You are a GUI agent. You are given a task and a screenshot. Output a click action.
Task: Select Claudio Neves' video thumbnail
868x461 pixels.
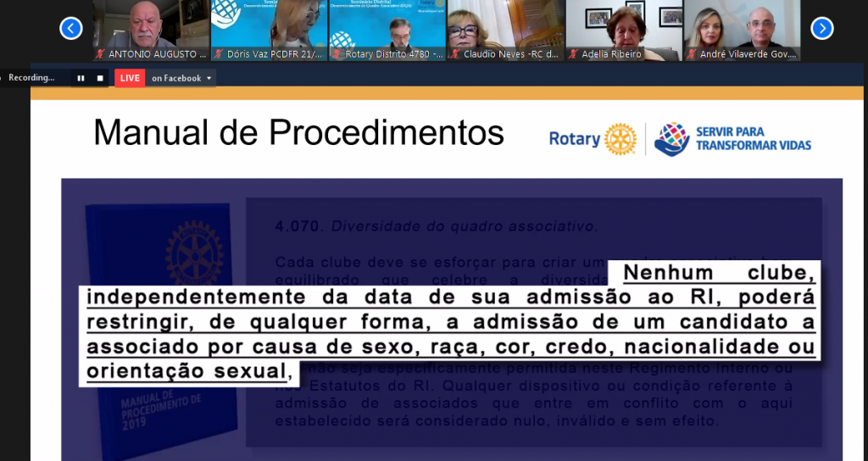[505, 25]
